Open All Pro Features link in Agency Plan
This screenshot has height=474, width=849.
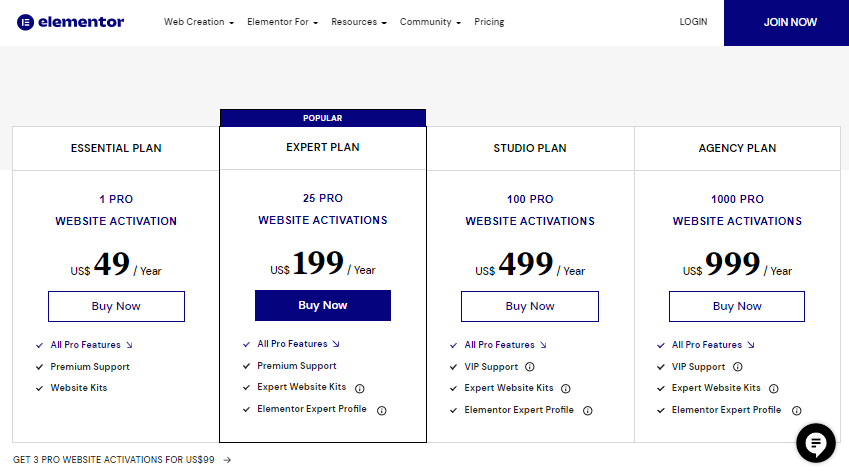point(707,345)
